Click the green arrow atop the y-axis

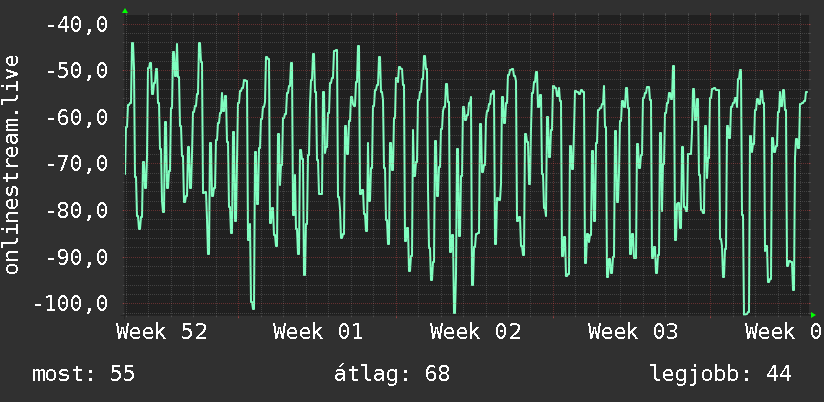click(125, 11)
